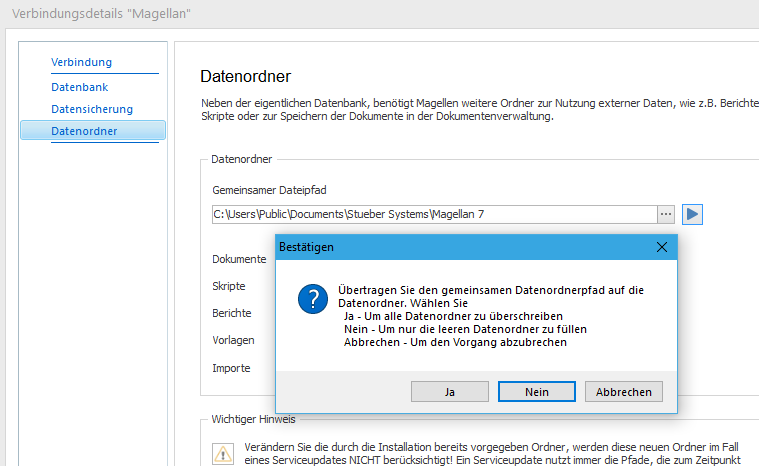Click the Verbindungsdetails "Magellan" window title
759x466 pixels.
pos(101,14)
